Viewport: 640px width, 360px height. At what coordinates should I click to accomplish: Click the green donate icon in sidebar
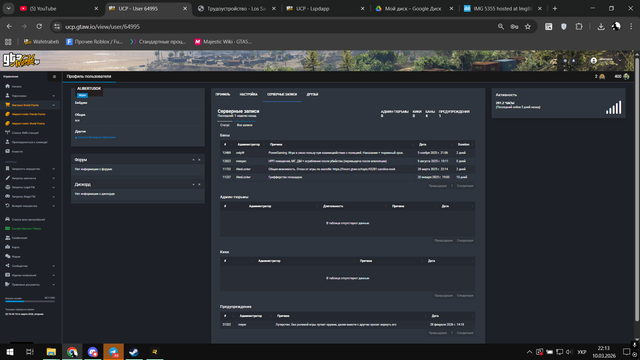pyautogui.click(x=7, y=229)
